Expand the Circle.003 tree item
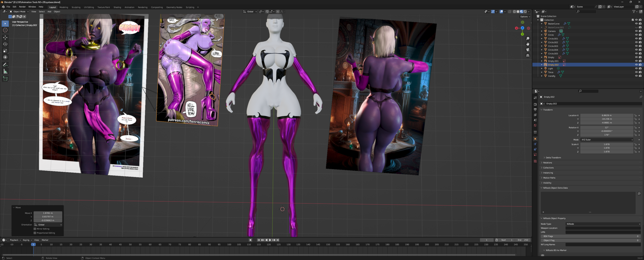 [x=541, y=46]
